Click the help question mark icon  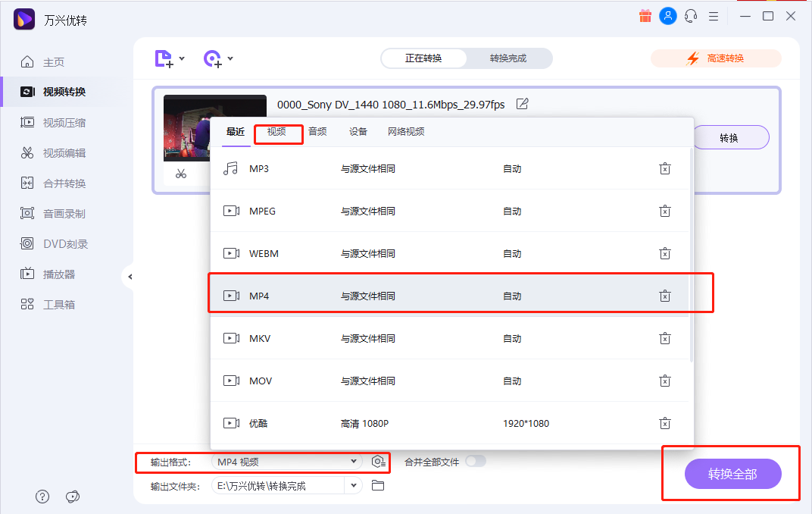pos(42,497)
